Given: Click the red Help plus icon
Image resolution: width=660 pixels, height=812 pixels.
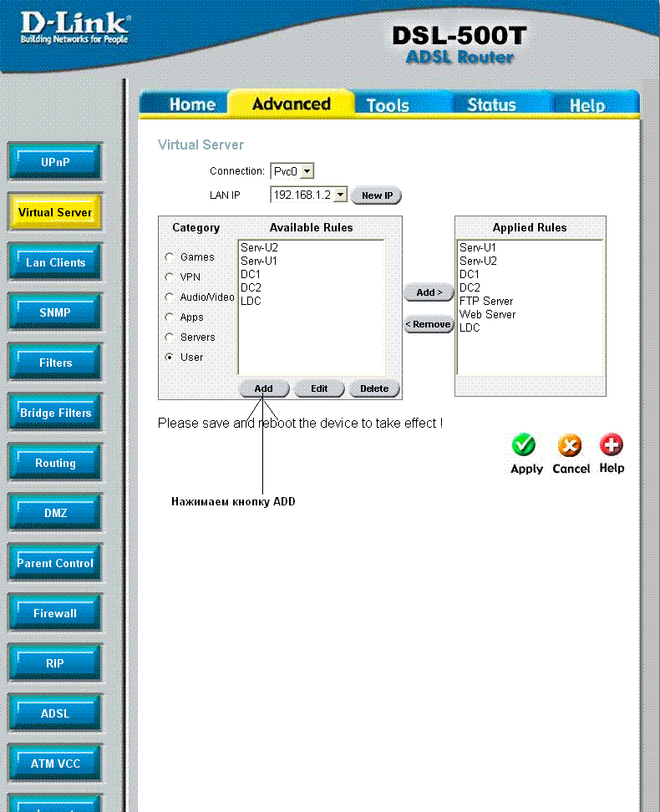Looking at the screenshot, I should [x=612, y=445].
